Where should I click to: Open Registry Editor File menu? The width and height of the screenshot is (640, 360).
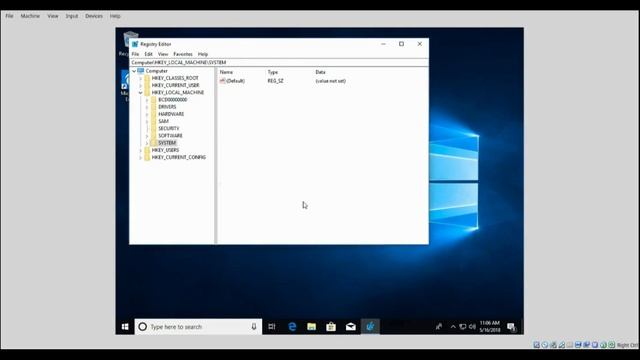pyautogui.click(x=135, y=54)
